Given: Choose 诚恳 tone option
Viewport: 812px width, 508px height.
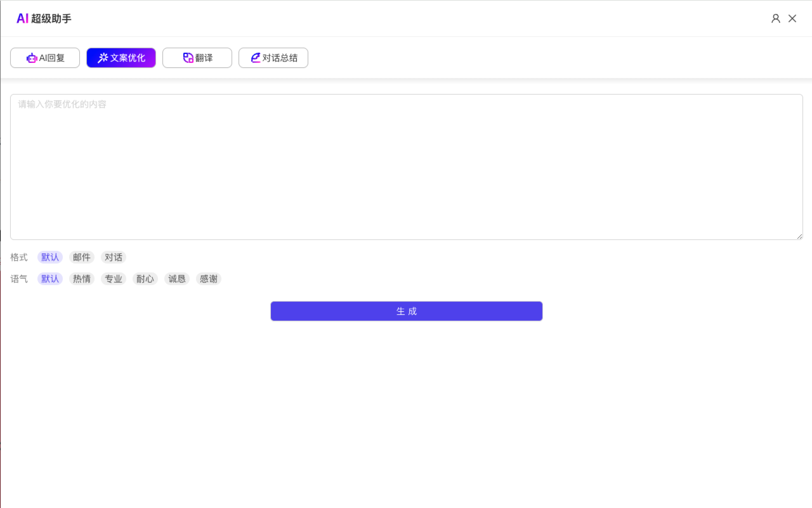Looking at the screenshot, I should [177, 279].
